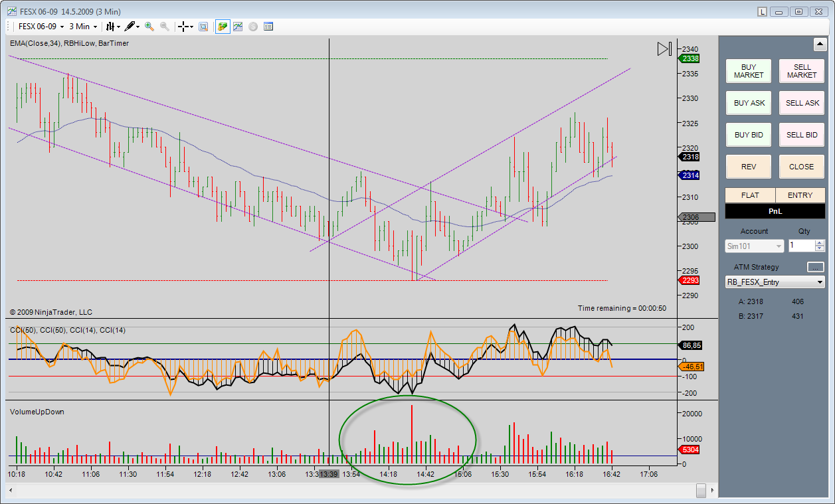The width and height of the screenshot is (835, 504).
Task: Open the zoom frame tool icon
Action: click(x=203, y=27)
